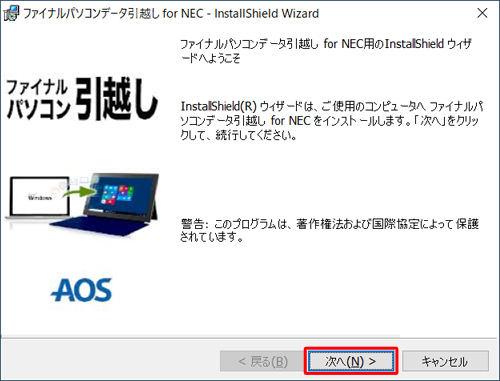Click the 警告 copyright warning text
The image size is (500, 381).
click(x=329, y=230)
